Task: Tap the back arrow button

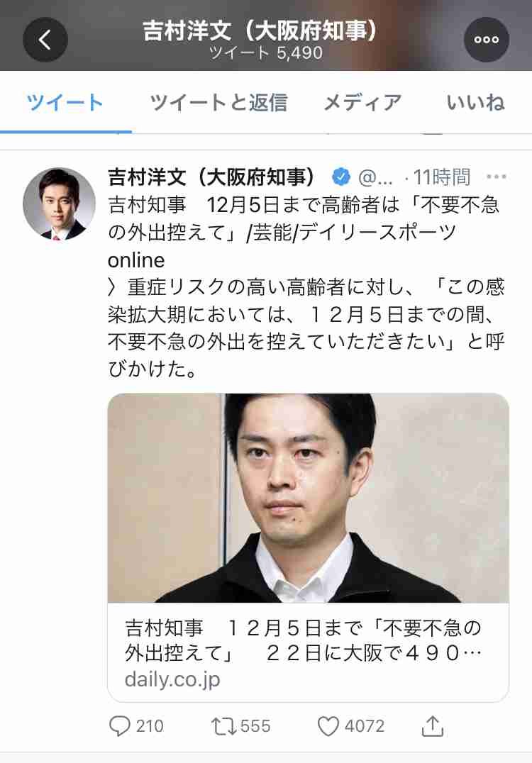Action: point(45,40)
